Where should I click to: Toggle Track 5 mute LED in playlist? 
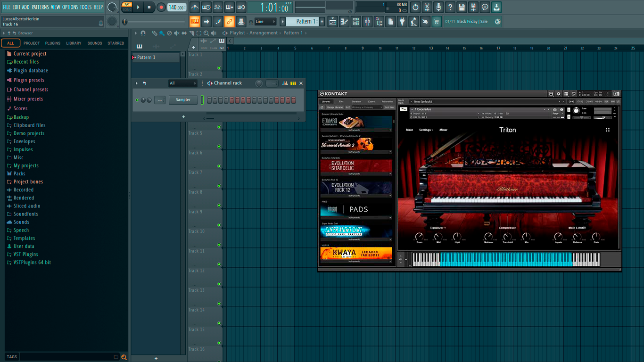tap(219, 147)
